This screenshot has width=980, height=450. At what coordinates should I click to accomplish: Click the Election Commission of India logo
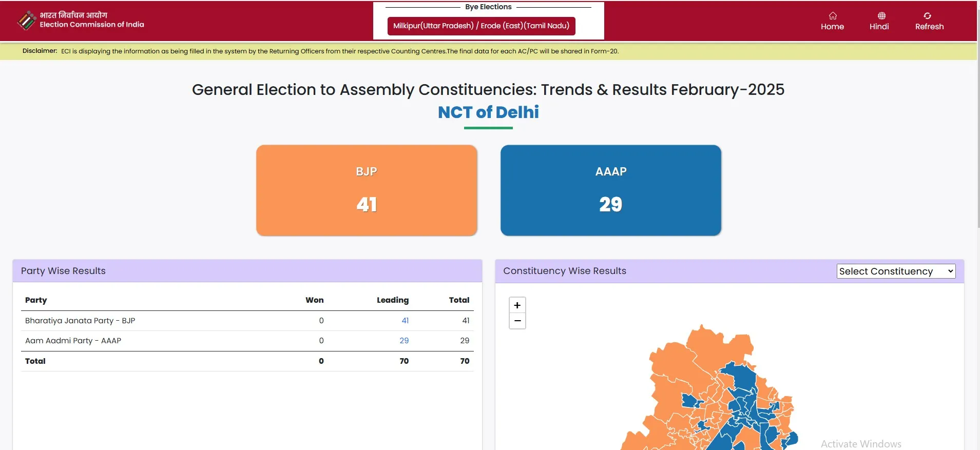click(x=27, y=21)
